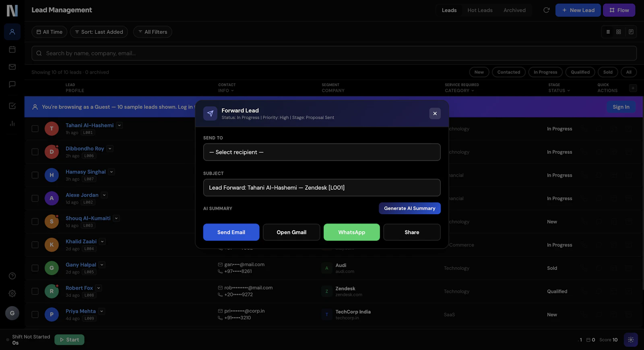
Task: Open the settings gear in the sidebar
Action: (x=12, y=294)
